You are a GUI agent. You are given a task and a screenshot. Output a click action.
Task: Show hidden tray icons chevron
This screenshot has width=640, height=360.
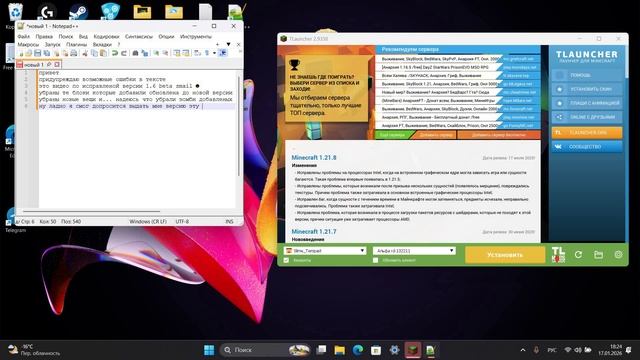click(523, 350)
